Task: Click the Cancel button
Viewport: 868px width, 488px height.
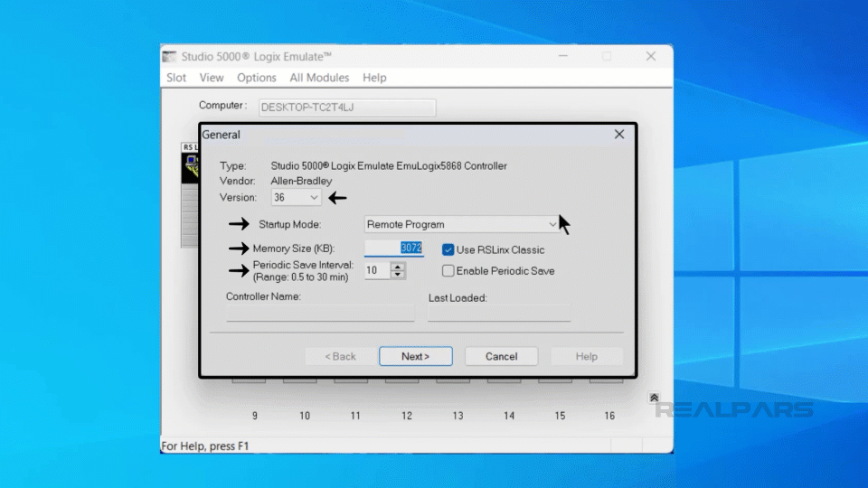Action: pos(502,356)
